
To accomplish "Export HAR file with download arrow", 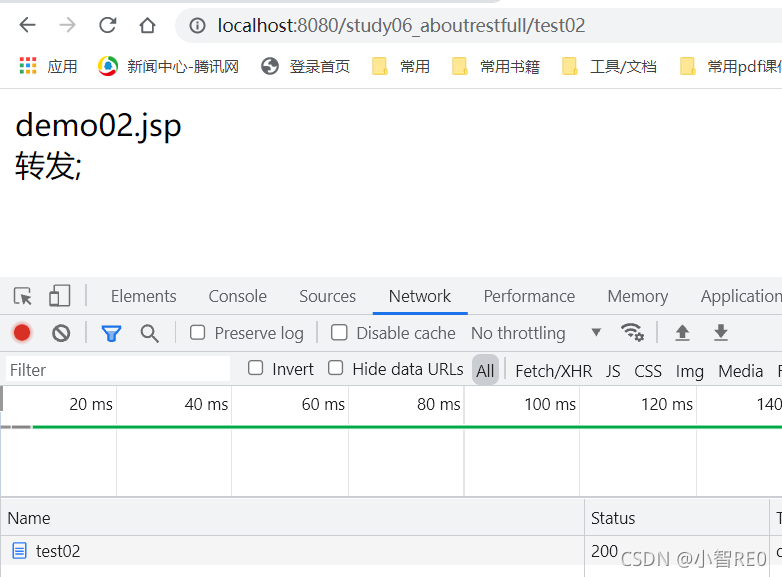I will (x=721, y=333).
